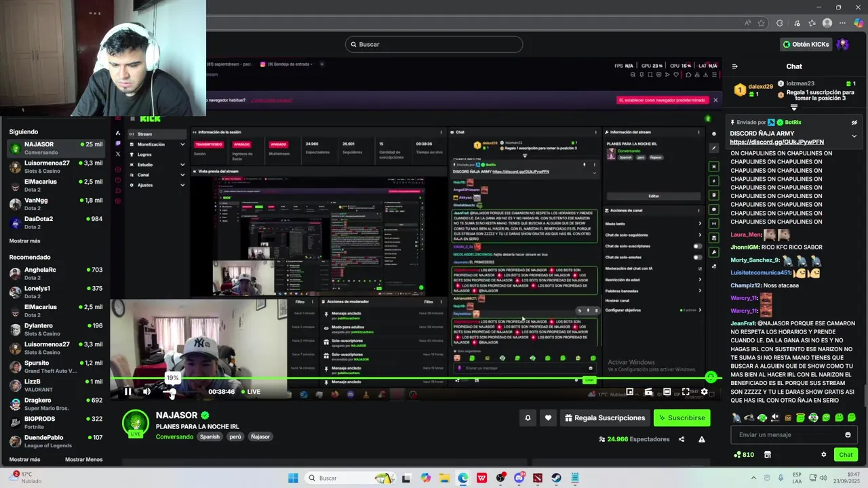Open the emoji picker in the message box
Viewport: 868px width, 488px height.
coord(848,435)
